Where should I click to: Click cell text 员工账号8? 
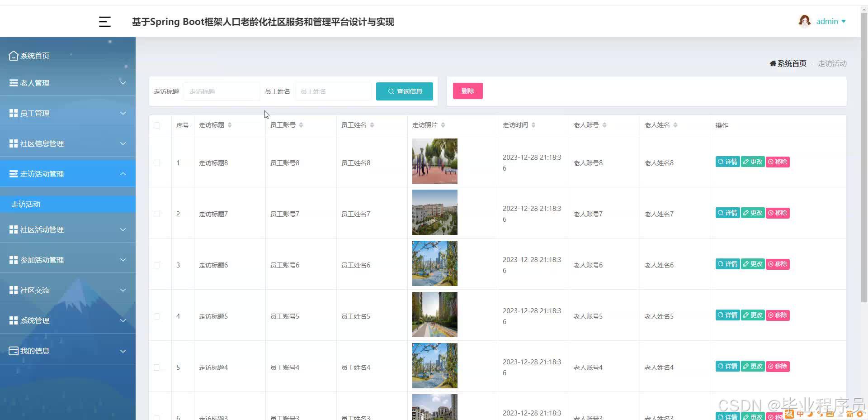pos(285,163)
